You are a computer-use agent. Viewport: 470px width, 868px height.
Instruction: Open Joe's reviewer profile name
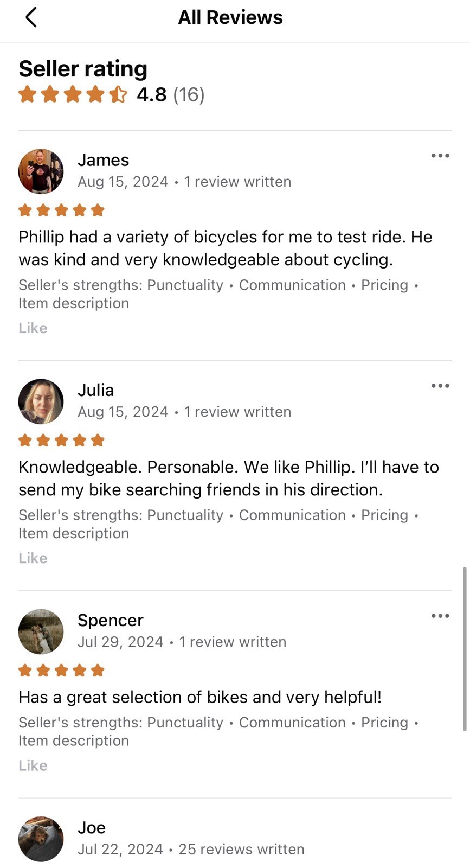(92, 827)
